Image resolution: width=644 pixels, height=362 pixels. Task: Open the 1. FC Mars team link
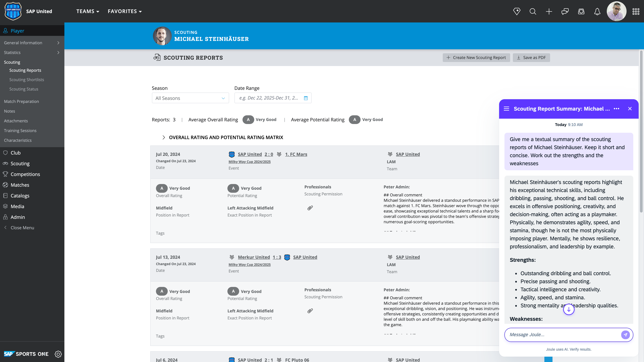(x=296, y=154)
